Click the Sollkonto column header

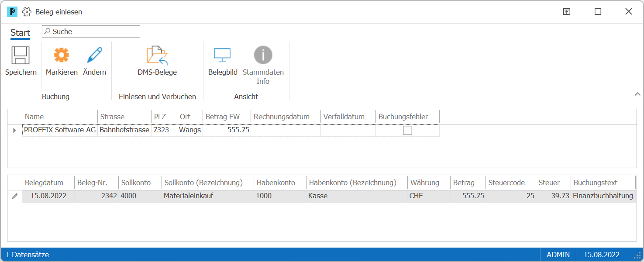click(140, 183)
